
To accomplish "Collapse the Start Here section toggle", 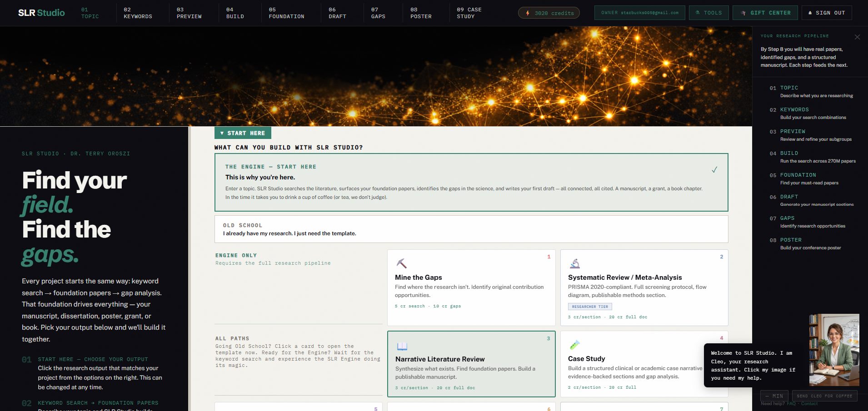I will pyautogui.click(x=243, y=133).
